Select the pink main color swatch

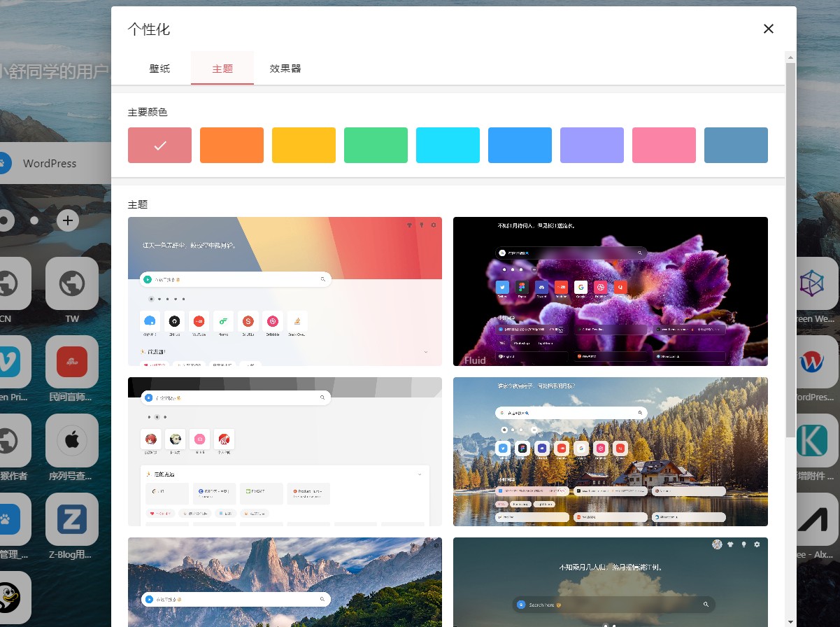(664, 145)
